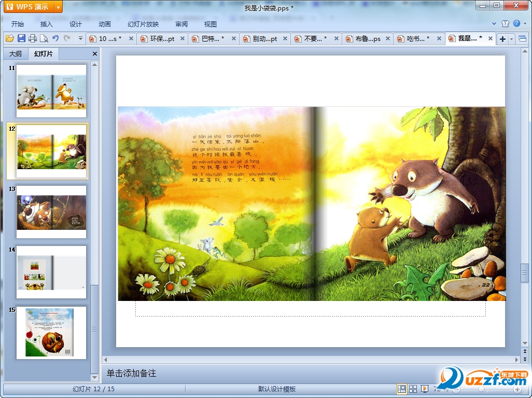Select slide 11 thumbnail
Screen dimensions: 532x398
point(51,91)
